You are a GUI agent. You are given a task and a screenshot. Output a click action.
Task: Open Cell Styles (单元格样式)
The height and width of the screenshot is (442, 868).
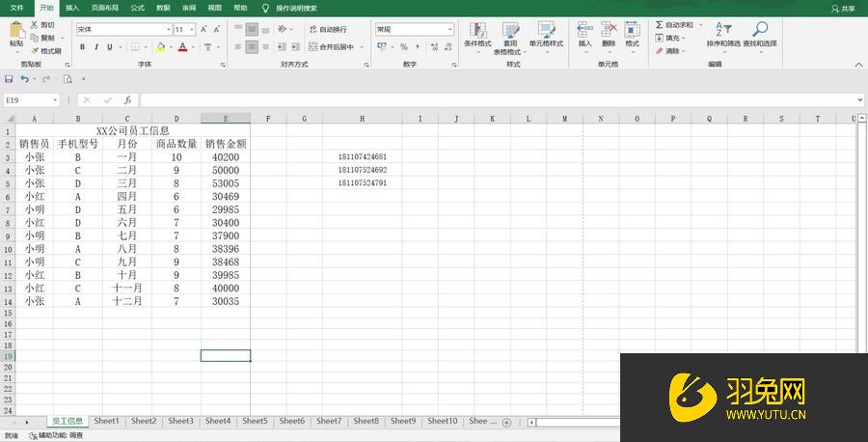[546, 38]
